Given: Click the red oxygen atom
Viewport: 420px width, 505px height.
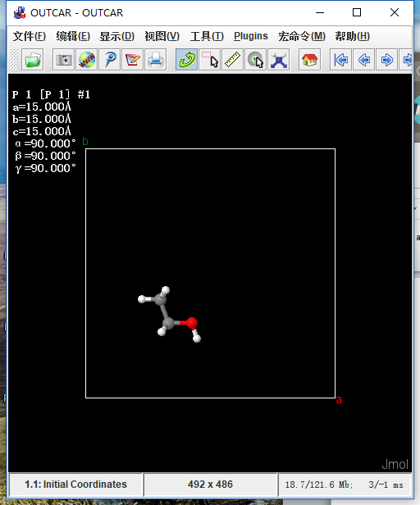Looking at the screenshot, I should point(192,323).
